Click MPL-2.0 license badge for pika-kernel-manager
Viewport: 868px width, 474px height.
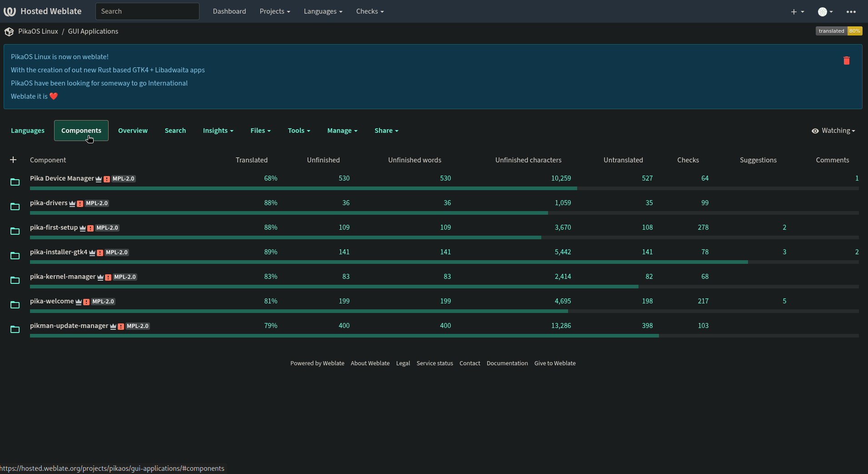(x=125, y=277)
